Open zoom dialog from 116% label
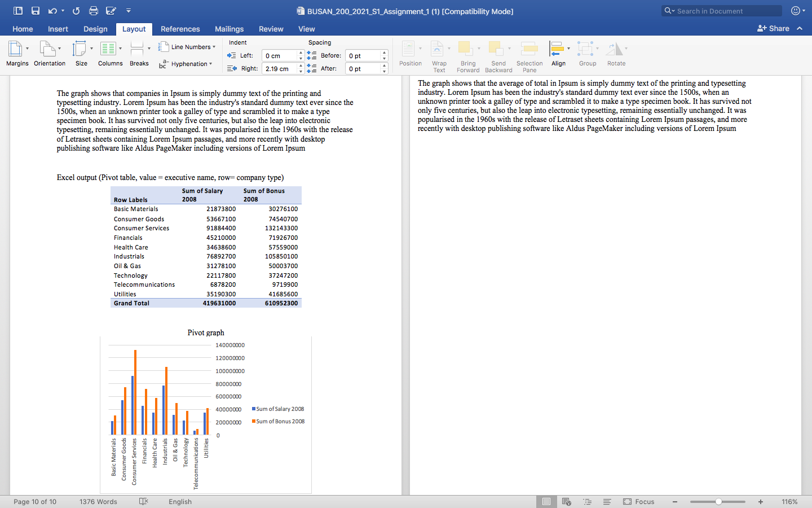The height and width of the screenshot is (508, 812). point(789,501)
